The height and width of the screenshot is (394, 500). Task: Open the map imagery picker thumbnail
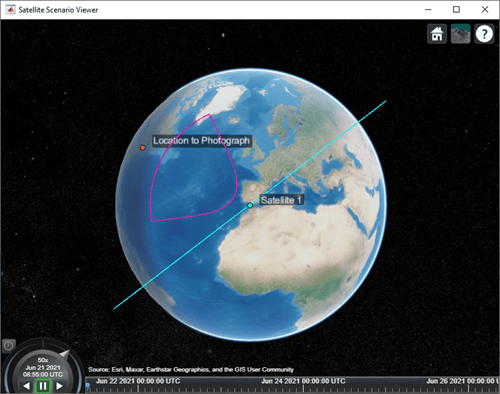(460, 34)
